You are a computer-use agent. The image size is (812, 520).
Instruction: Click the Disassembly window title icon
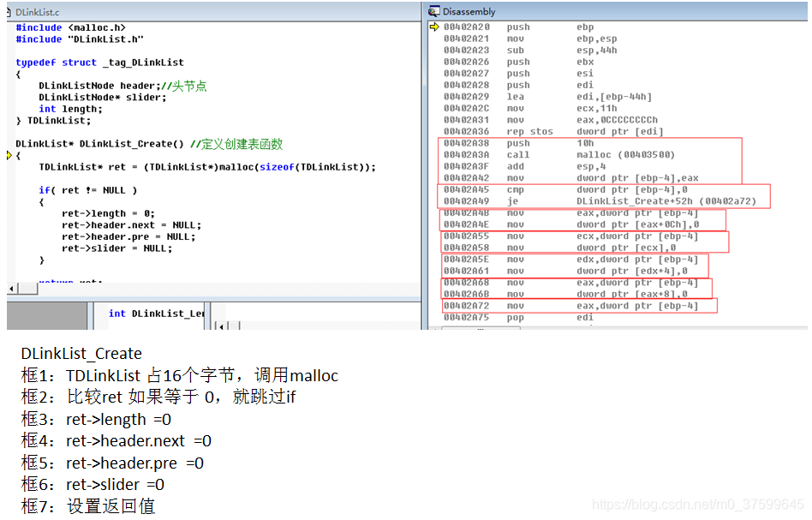pyautogui.click(x=433, y=11)
